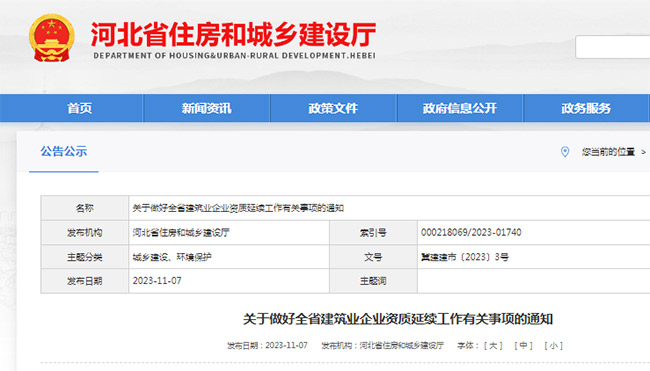This screenshot has height=371, width=650.
Task: Click the 主题分类 table label
Action: pos(85,257)
